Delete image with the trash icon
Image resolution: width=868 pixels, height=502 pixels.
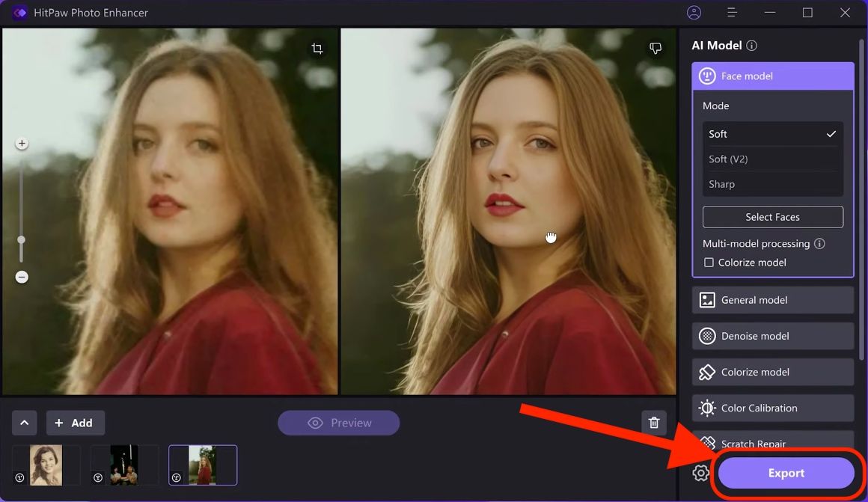pyautogui.click(x=653, y=423)
